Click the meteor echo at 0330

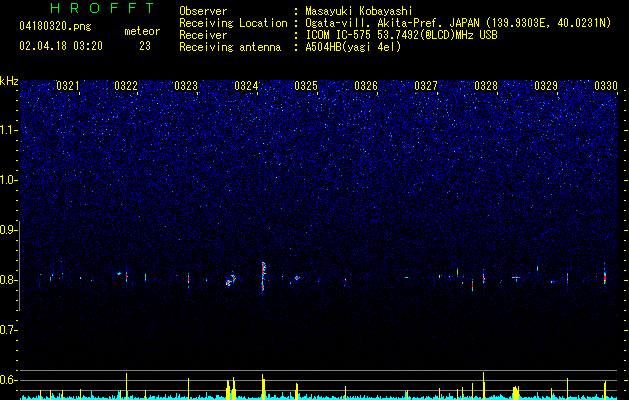click(x=605, y=277)
